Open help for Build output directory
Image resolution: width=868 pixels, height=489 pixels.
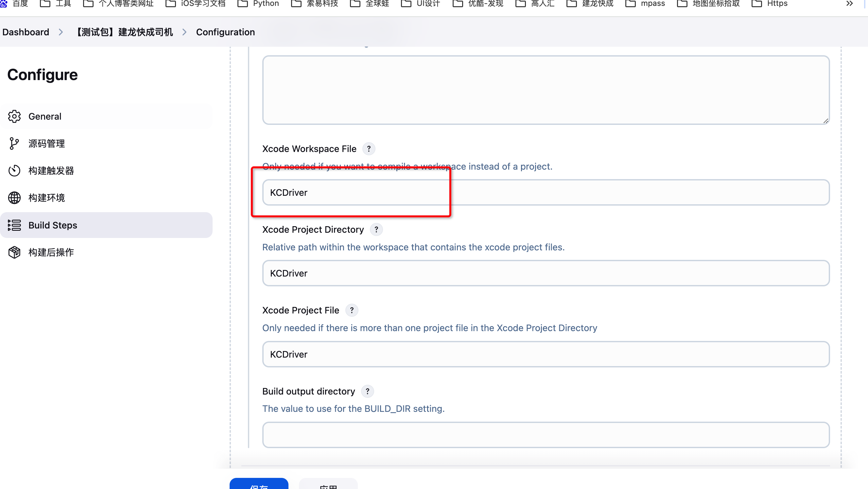point(367,391)
